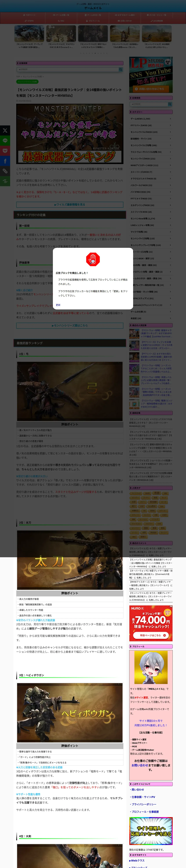Click the main article search input field
This screenshot has width=186, height=868.
tap(68, 69)
